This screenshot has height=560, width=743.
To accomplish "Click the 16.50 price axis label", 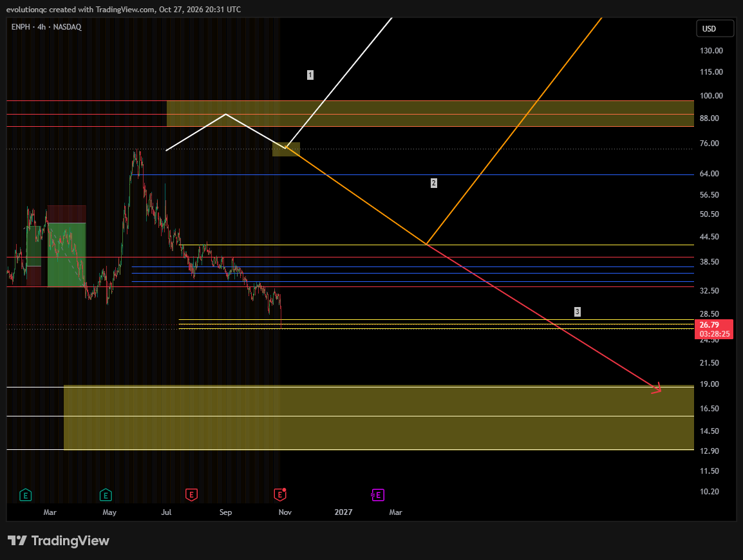I will [x=710, y=408].
